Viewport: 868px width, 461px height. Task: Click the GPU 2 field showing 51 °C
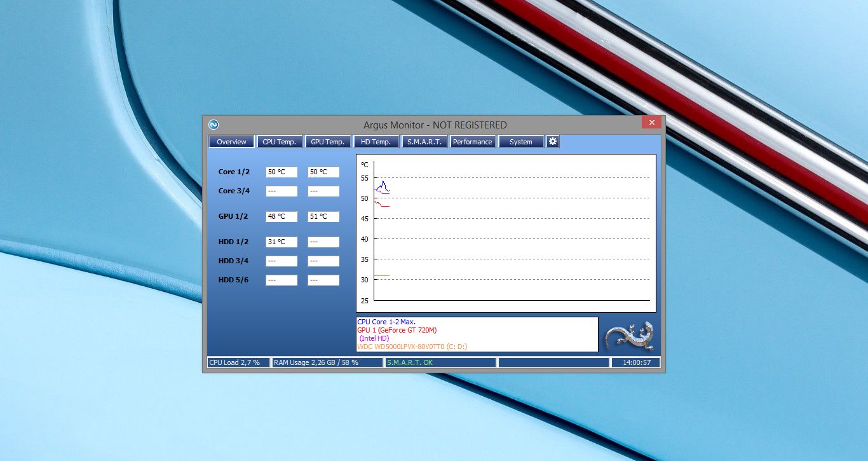(x=323, y=216)
